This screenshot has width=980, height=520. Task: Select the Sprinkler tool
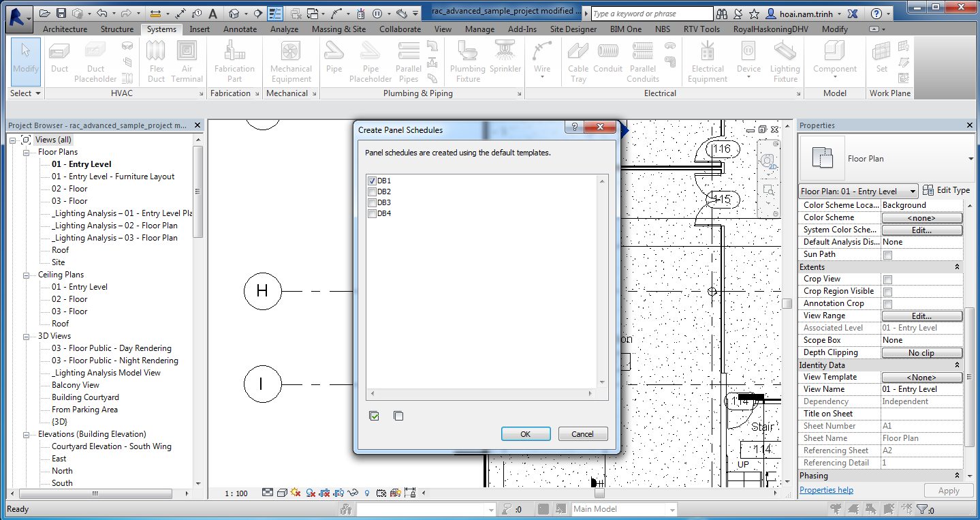coord(505,61)
